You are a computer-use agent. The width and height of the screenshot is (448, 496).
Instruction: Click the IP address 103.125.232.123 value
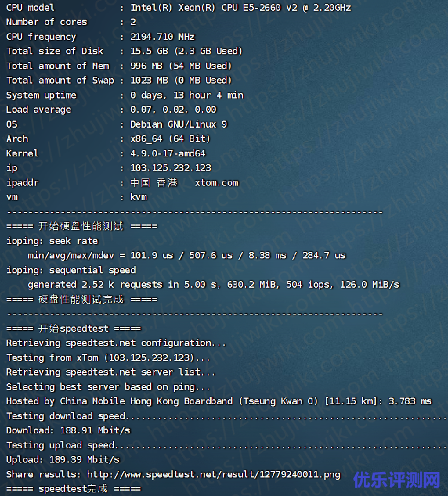(171, 168)
